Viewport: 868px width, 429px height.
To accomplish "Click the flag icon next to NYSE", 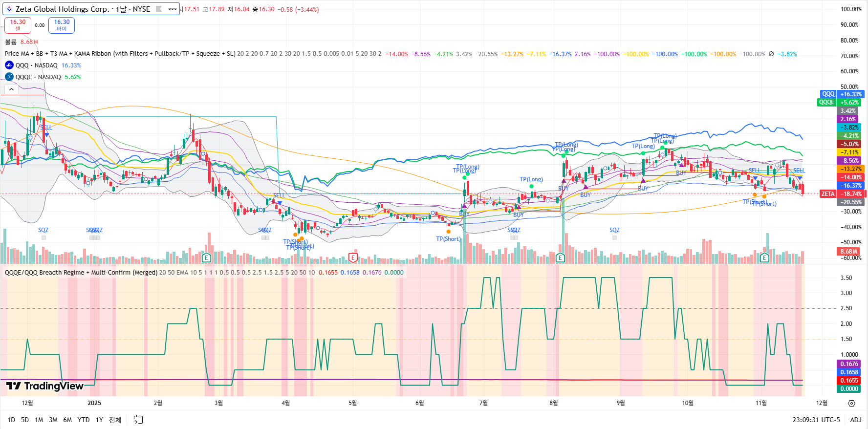I will click(x=159, y=9).
